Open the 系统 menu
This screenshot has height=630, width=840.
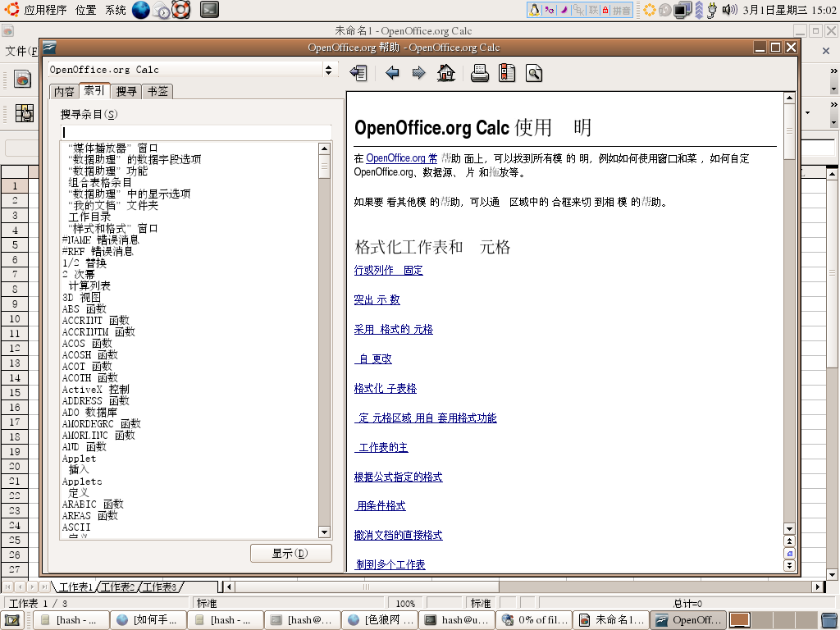116,10
